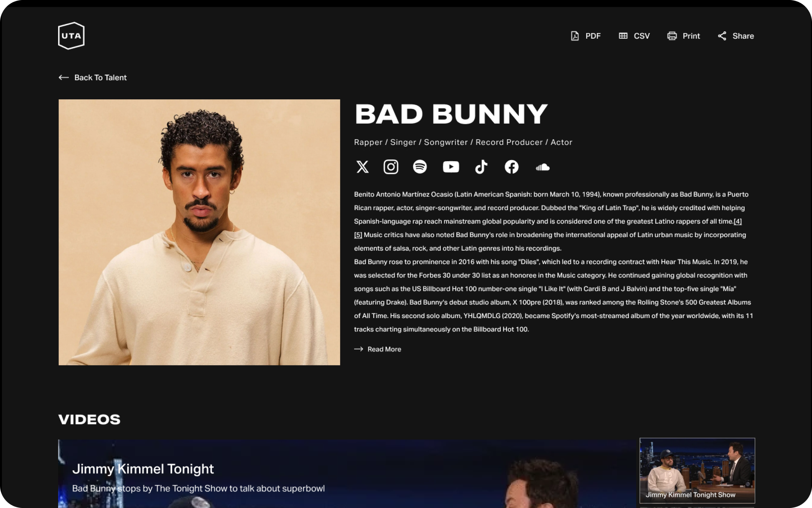Click the Print label

[x=691, y=36]
